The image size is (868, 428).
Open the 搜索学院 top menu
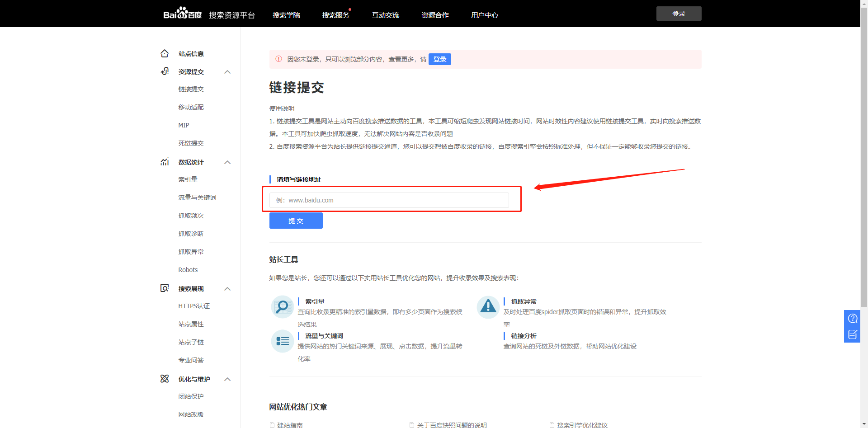[286, 15]
